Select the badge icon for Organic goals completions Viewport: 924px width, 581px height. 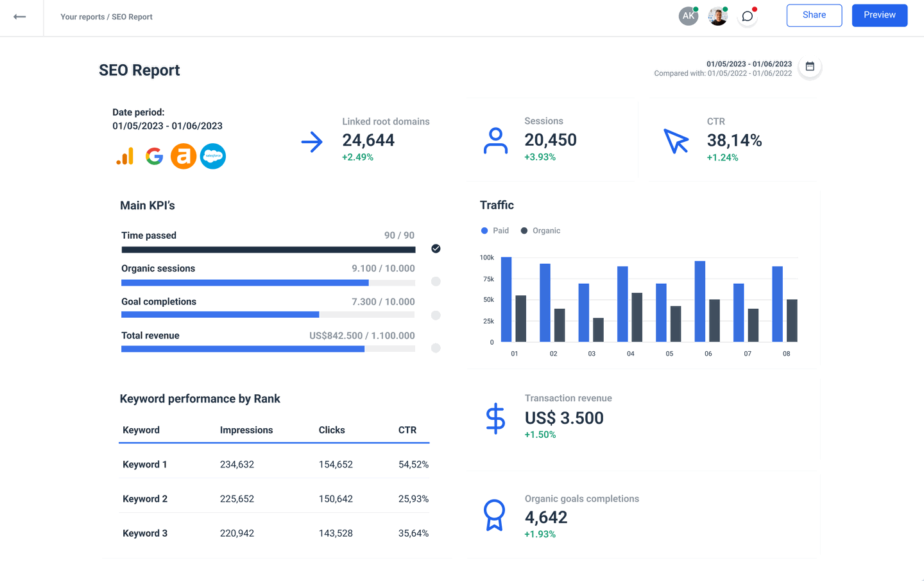pyautogui.click(x=495, y=516)
